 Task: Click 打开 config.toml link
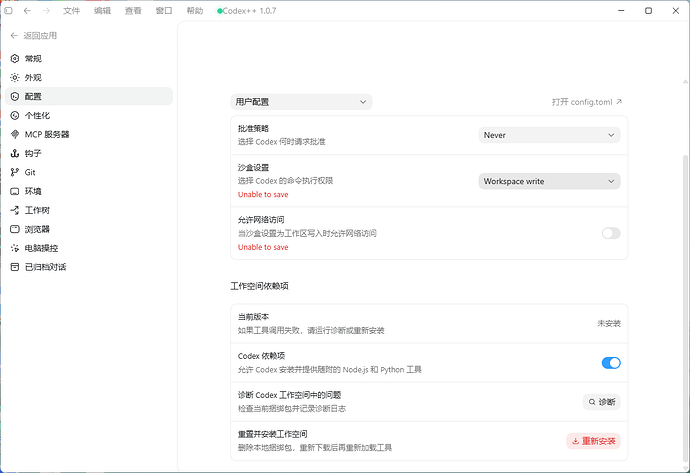pyautogui.click(x=587, y=102)
